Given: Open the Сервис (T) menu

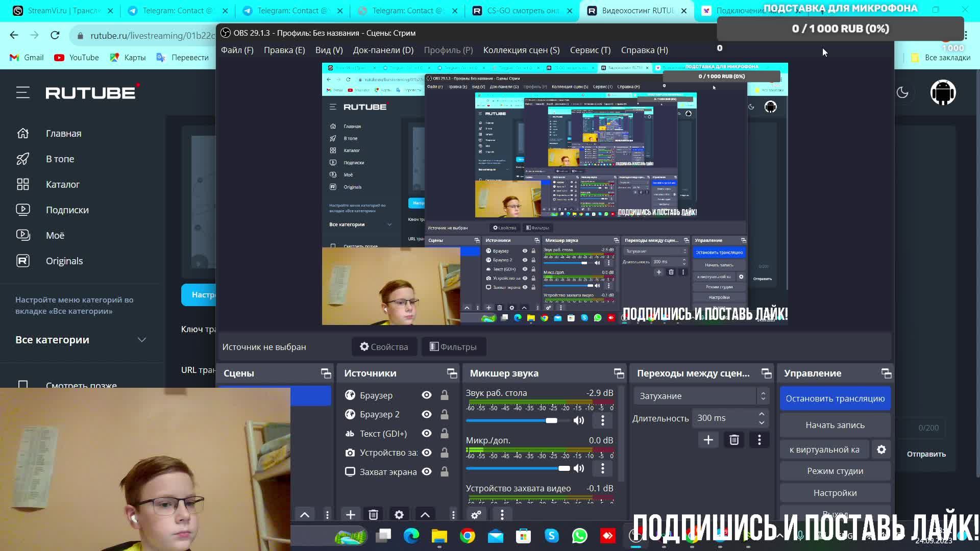Looking at the screenshot, I should [x=590, y=50].
